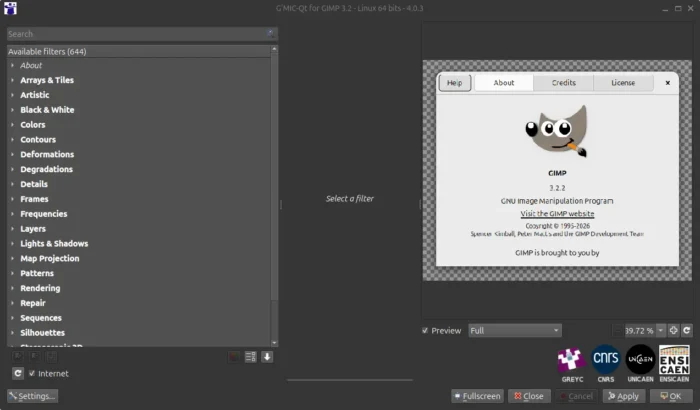700x410 pixels.
Task: Select Layers in the filter tree
Action: [33, 229]
